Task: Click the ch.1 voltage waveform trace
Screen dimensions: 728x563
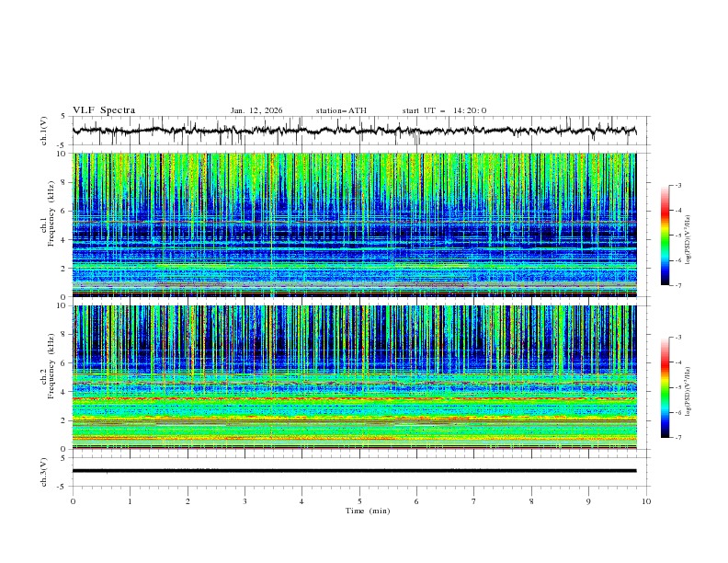Action: (x=354, y=131)
